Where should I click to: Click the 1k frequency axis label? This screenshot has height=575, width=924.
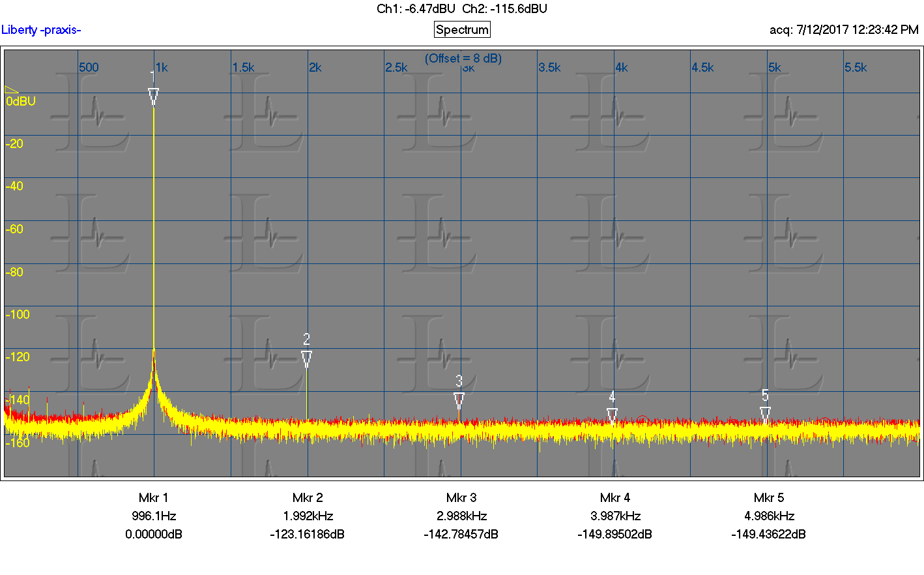coord(162,67)
